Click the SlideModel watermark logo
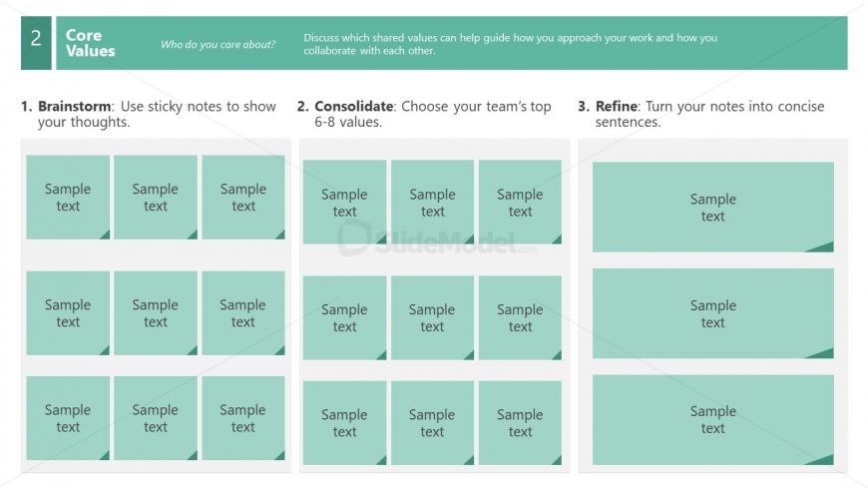Screen dimensions: 868x488 [x=437, y=240]
